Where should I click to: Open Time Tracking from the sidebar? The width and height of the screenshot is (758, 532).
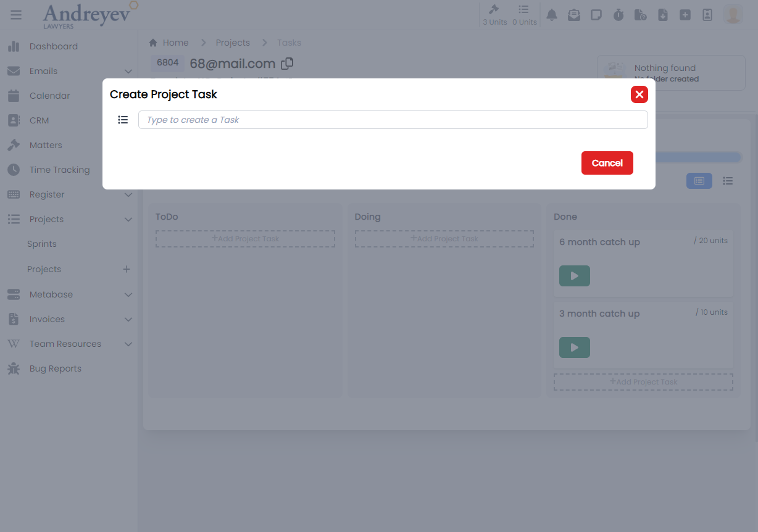coord(59,170)
